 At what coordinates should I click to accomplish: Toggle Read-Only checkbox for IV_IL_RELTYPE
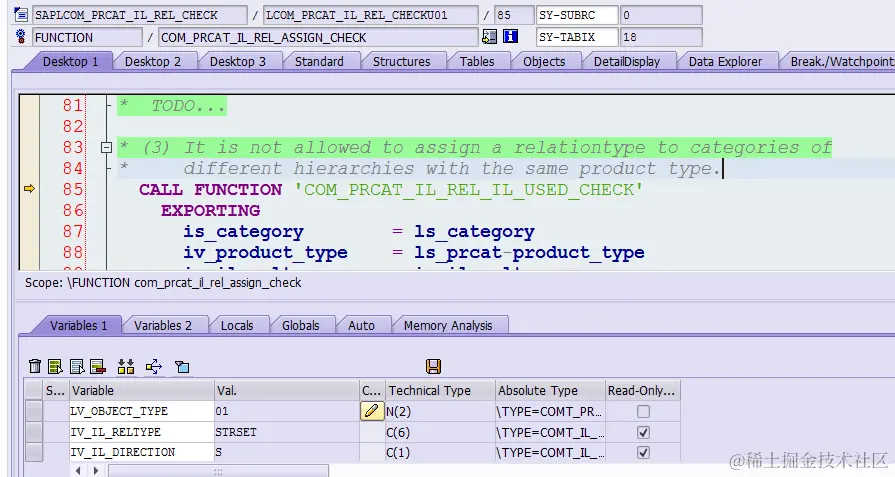coord(643,432)
